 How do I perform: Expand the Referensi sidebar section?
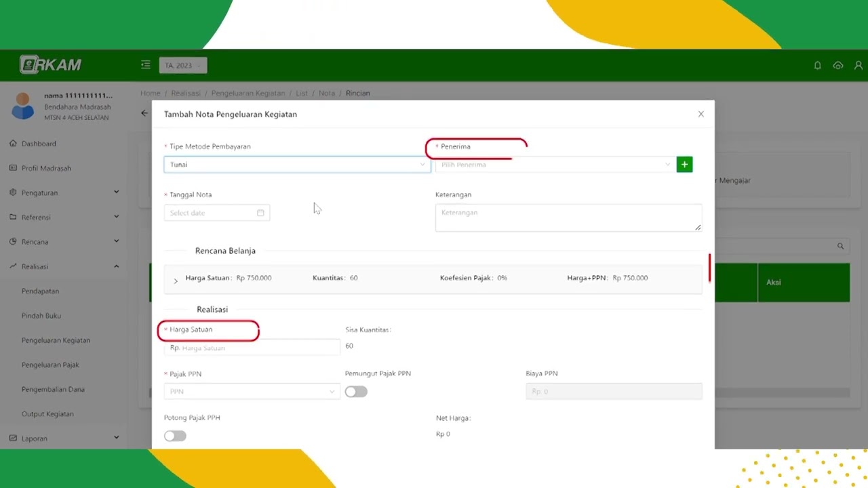[64, 217]
